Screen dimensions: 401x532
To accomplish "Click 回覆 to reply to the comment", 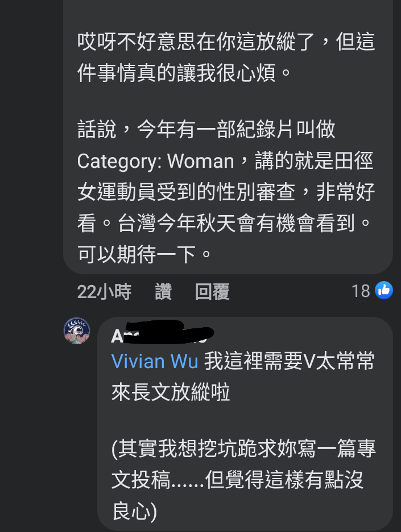I will coord(212,292).
